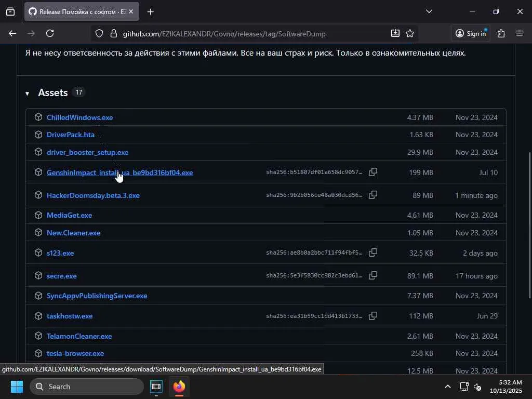Click package icon beside TelamonCleaner.exe
Image resolution: width=532 pixels, height=399 pixels.
(x=38, y=336)
